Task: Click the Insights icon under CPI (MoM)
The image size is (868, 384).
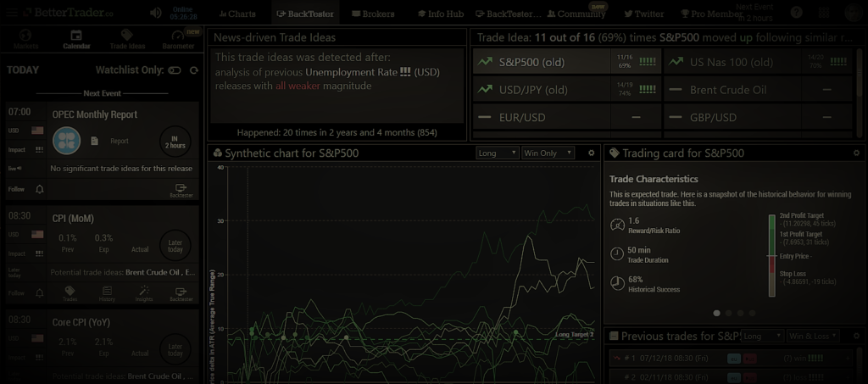Action: coord(143,292)
